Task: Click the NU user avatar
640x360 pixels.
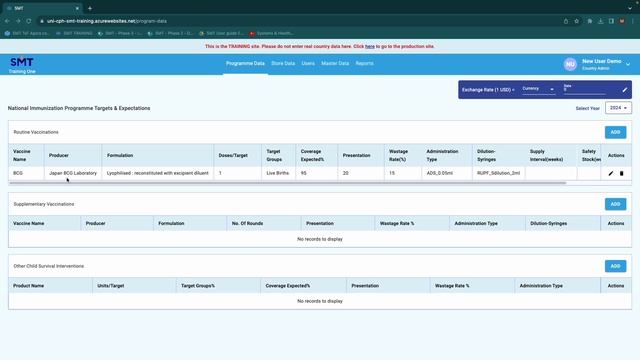Action: point(570,64)
